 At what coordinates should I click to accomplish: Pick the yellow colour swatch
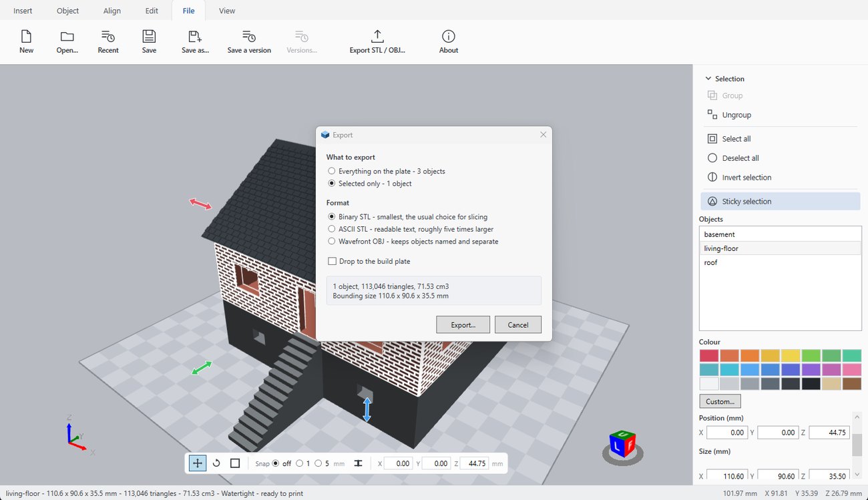pyautogui.click(x=791, y=356)
